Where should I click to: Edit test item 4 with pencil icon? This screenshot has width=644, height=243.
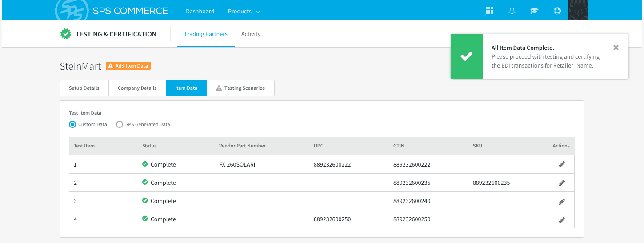[x=562, y=219]
